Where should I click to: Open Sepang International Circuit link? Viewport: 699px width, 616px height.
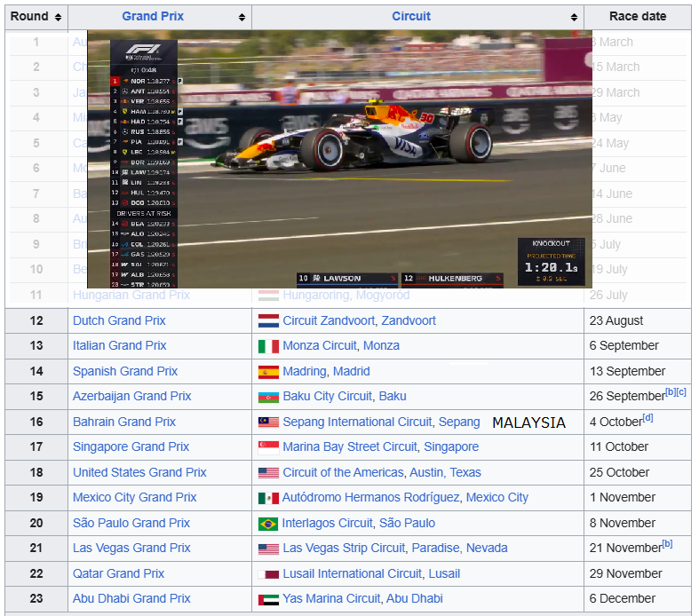pos(357,422)
